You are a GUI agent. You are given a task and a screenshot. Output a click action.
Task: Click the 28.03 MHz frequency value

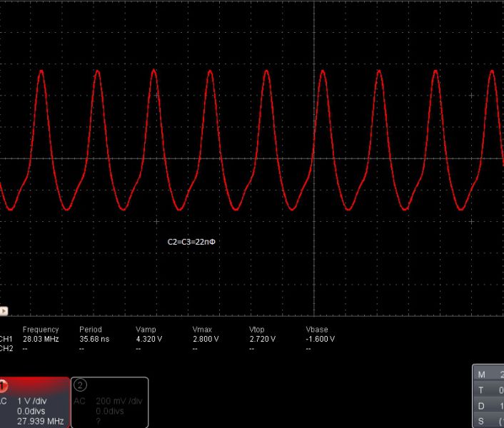tap(40, 339)
